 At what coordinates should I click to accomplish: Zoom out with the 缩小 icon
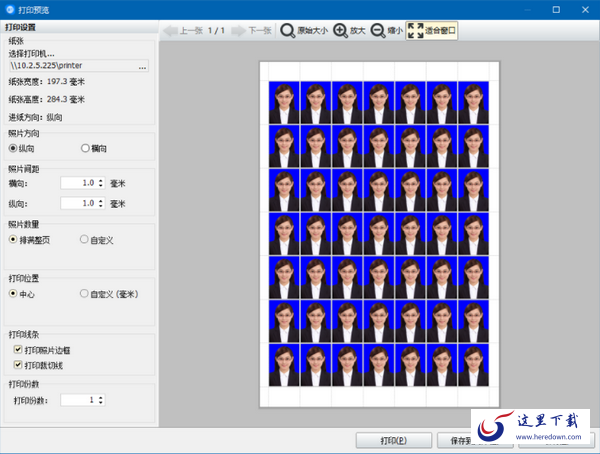378,31
